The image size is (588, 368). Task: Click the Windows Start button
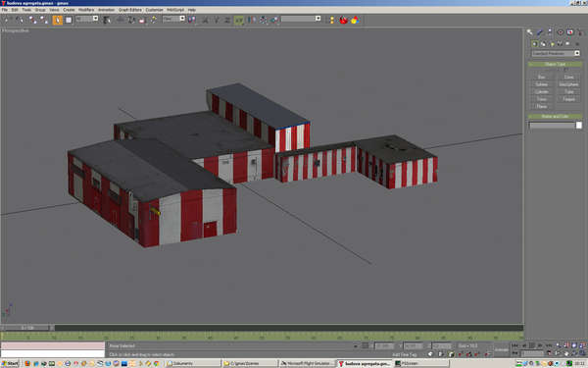[x=11, y=363]
